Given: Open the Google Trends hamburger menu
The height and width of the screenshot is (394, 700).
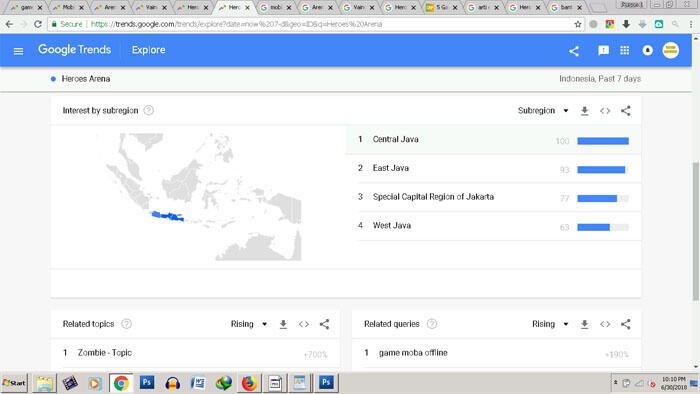Looking at the screenshot, I should (18, 51).
